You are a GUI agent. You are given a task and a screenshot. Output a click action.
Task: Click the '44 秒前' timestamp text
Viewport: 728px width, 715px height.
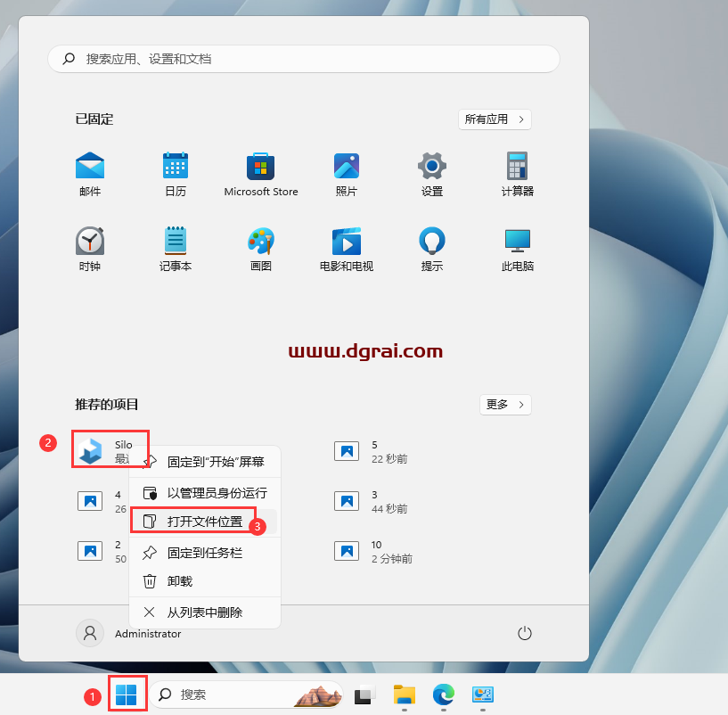click(x=389, y=509)
